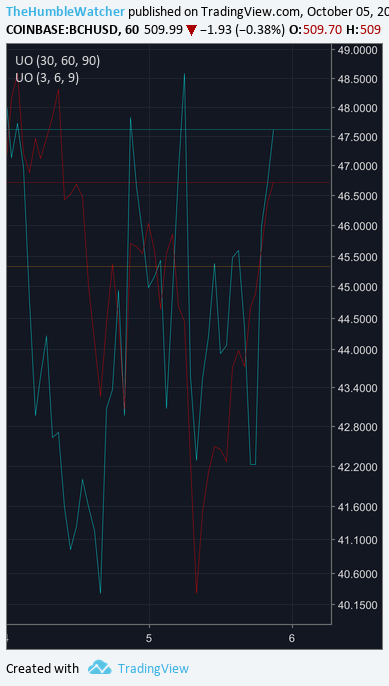Click the COINBASE:BCHUSD symbol text
The width and height of the screenshot is (389, 686).
[x=62, y=30]
